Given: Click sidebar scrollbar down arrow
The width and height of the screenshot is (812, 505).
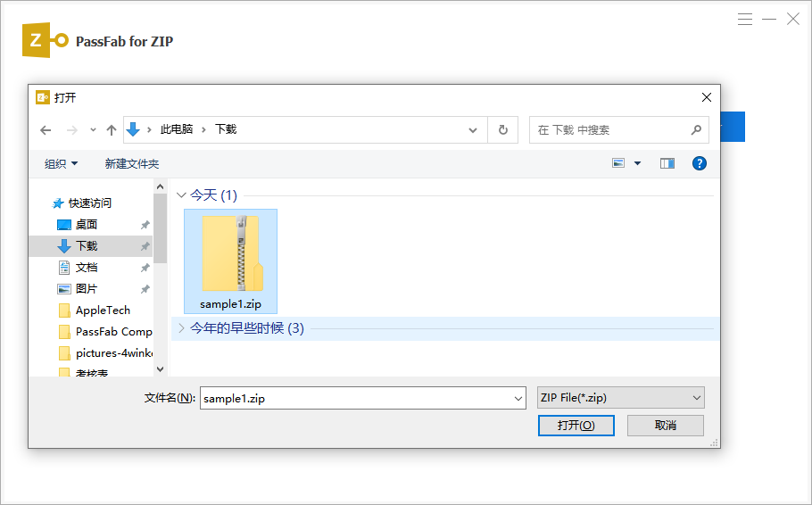Looking at the screenshot, I should (160, 369).
